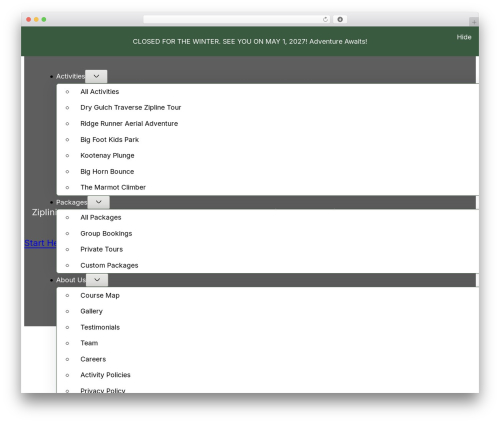Toggle the Packages submenu chevron
500x423 pixels.
pyautogui.click(x=99, y=202)
